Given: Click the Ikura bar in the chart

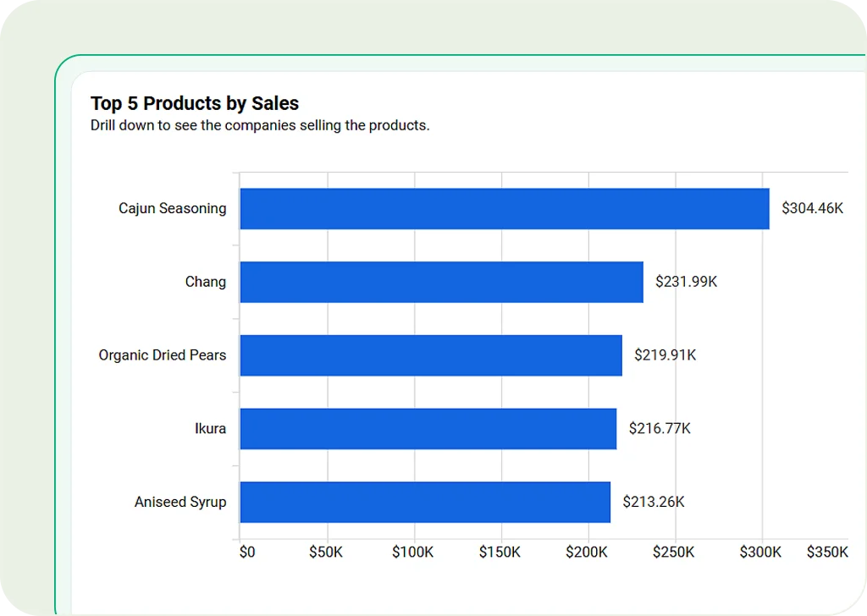Looking at the screenshot, I should pos(428,429).
